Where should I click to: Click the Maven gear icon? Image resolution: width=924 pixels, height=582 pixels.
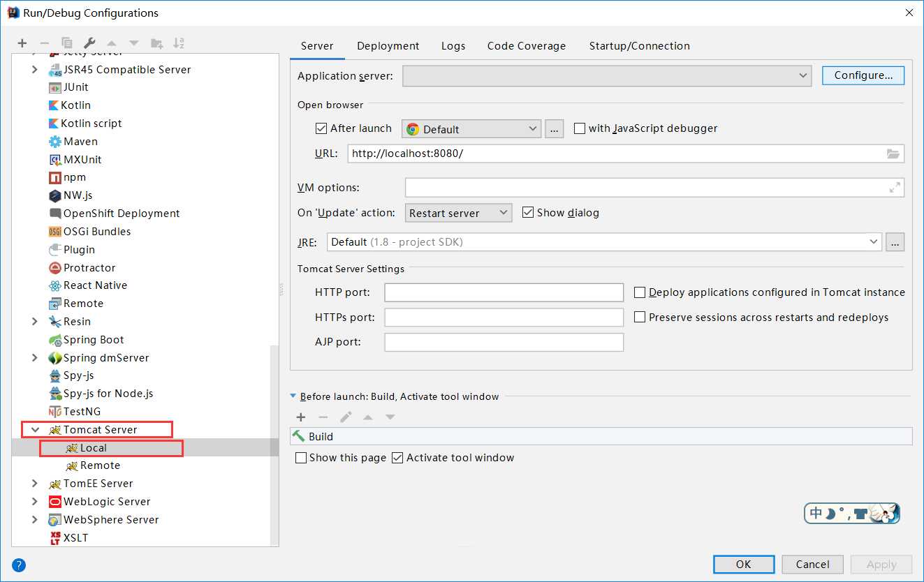coord(55,142)
